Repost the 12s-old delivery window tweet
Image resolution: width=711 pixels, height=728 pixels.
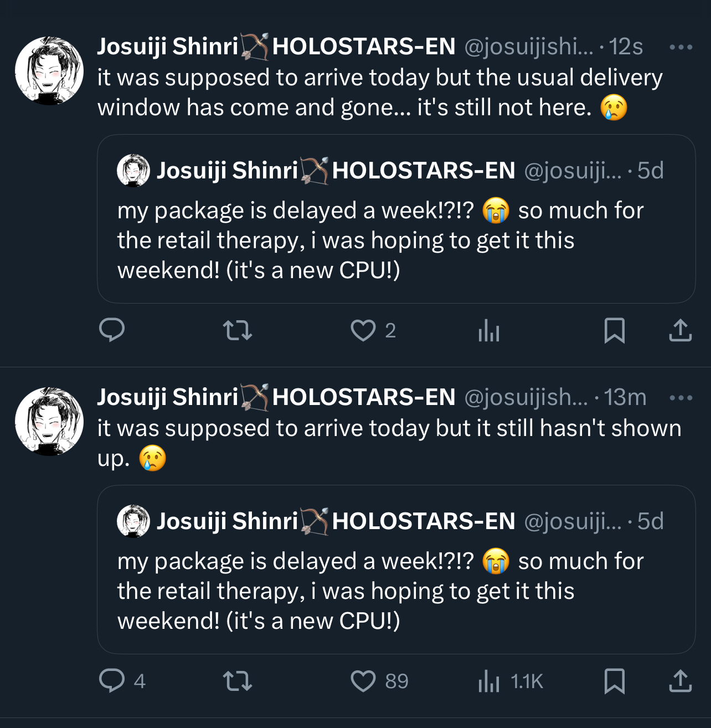coord(237,331)
